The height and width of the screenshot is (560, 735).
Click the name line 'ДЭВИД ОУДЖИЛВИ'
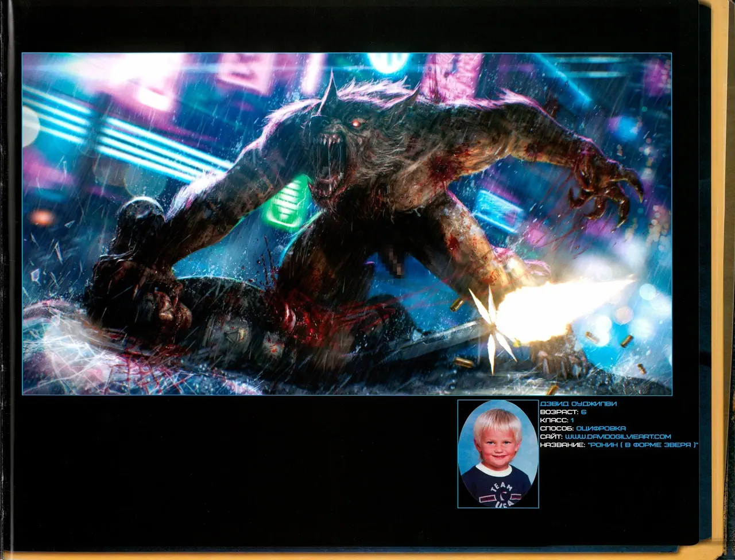(x=578, y=404)
